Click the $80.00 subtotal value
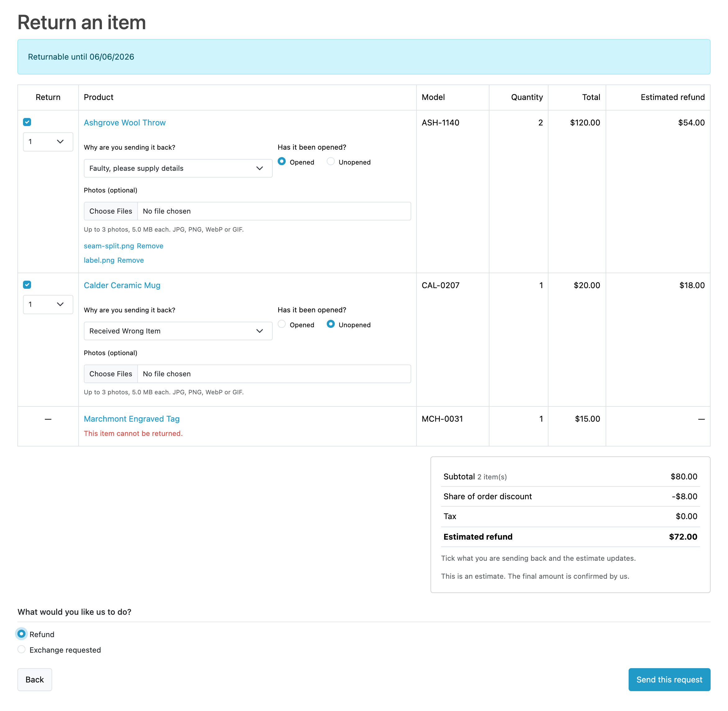The height and width of the screenshot is (711, 728). (x=684, y=477)
